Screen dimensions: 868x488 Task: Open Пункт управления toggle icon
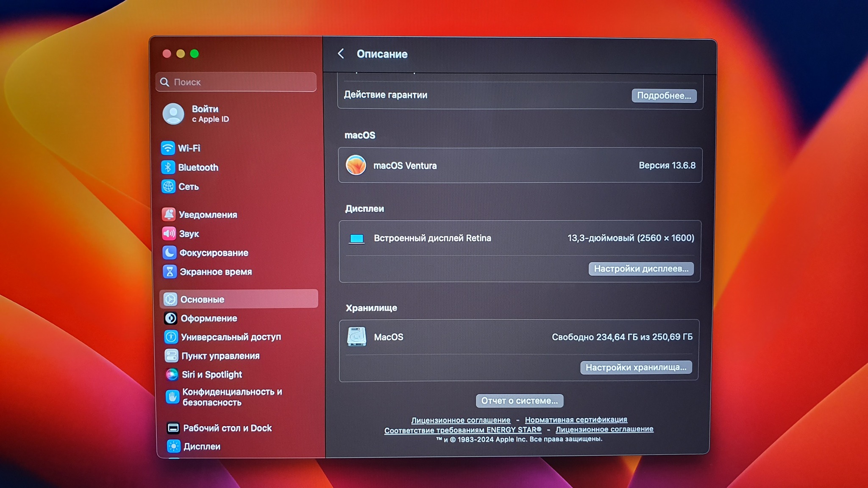[x=171, y=356]
